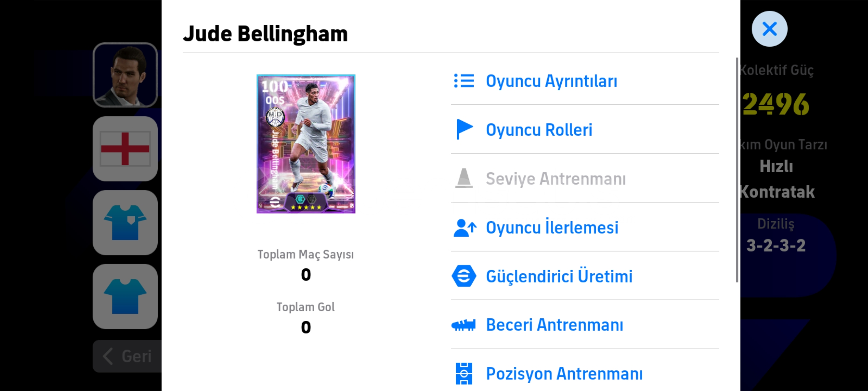Click the list icon beside Oyuncu Ayrıntıları
This screenshot has width=868, height=391.
click(464, 81)
